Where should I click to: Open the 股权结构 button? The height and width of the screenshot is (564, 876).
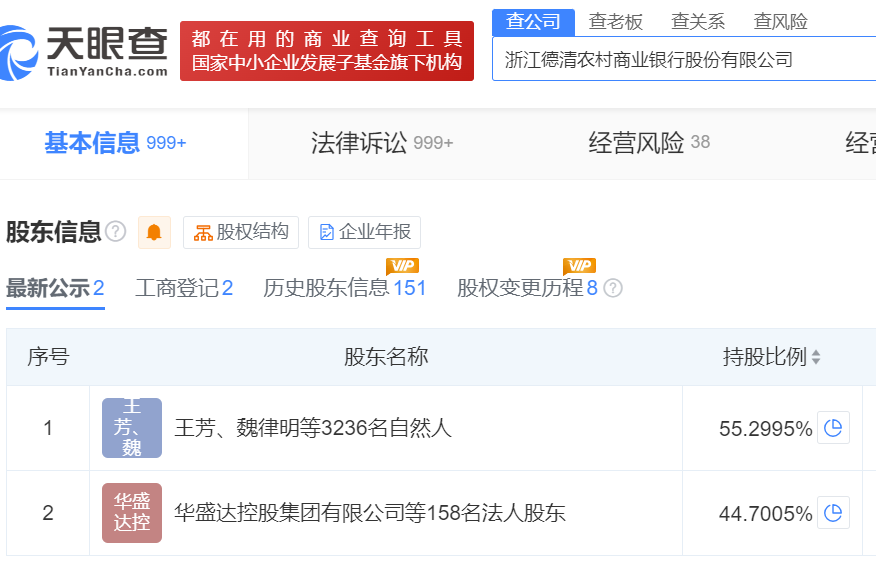241,232
